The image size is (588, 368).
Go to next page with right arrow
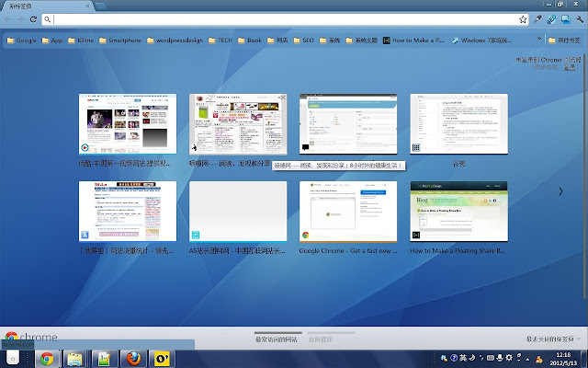point(560,191)
